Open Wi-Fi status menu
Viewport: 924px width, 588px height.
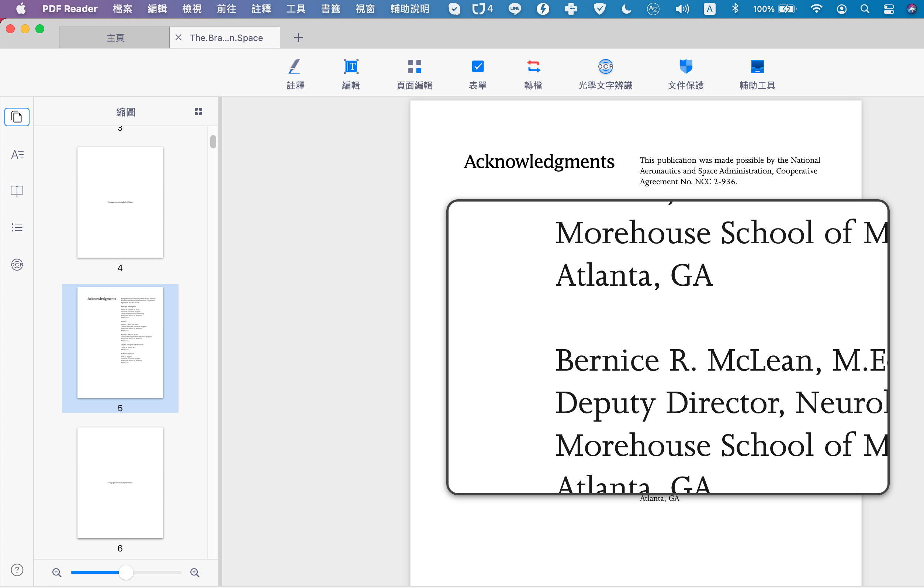click(x=816, y=8)
